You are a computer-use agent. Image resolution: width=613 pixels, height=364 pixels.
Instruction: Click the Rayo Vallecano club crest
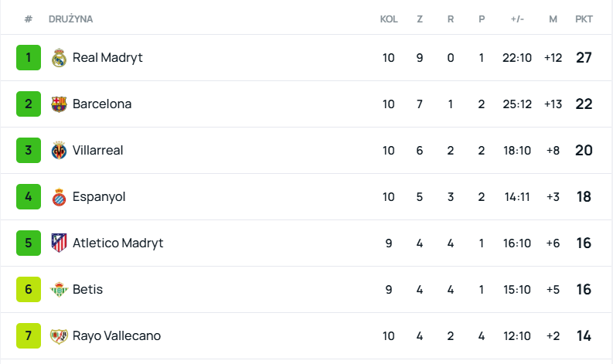coord(59,336)
